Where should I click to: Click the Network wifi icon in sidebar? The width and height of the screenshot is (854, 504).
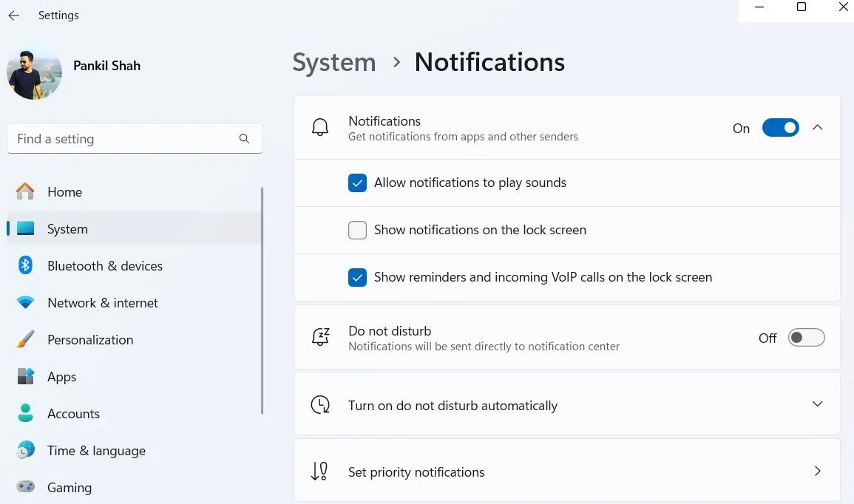(25, 302)
